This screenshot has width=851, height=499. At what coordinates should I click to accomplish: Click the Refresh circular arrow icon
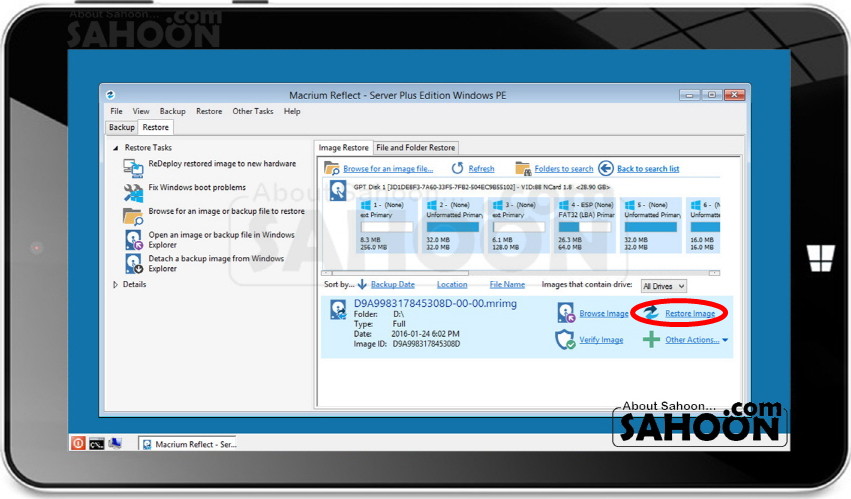pos(458,168)
